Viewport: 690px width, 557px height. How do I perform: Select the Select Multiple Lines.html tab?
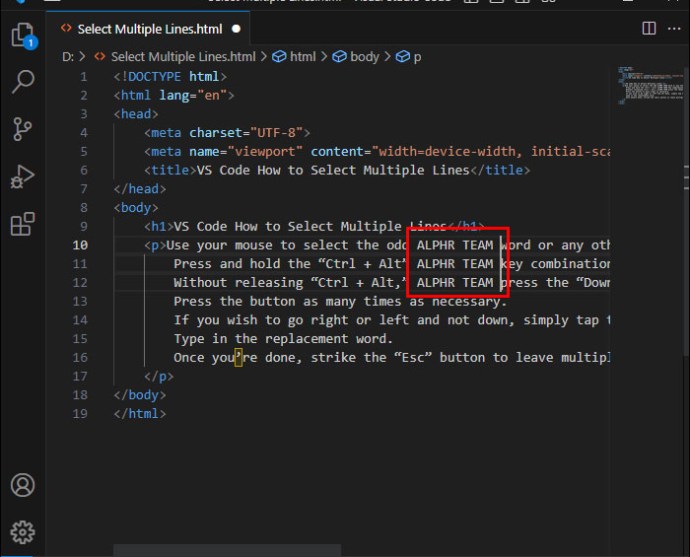tap(149, 29)
